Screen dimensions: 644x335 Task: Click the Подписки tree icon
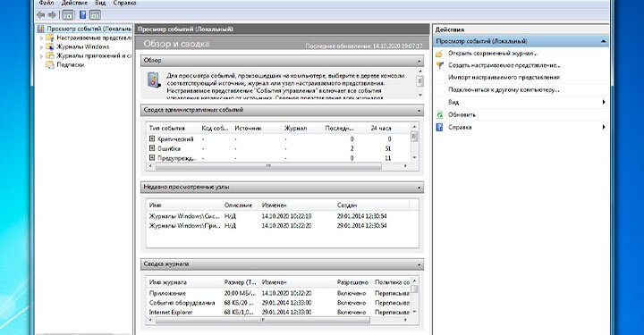tap(50, 65)
